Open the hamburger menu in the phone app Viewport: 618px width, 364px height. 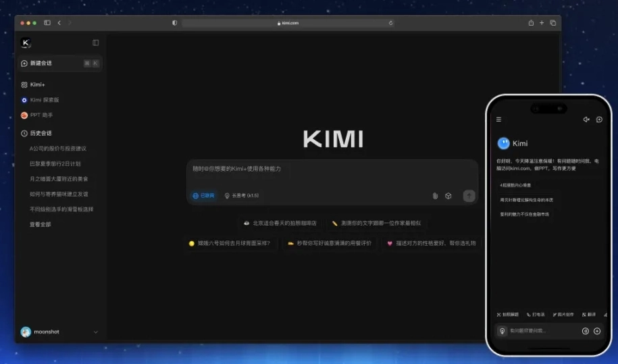click(x=498, y=120)
